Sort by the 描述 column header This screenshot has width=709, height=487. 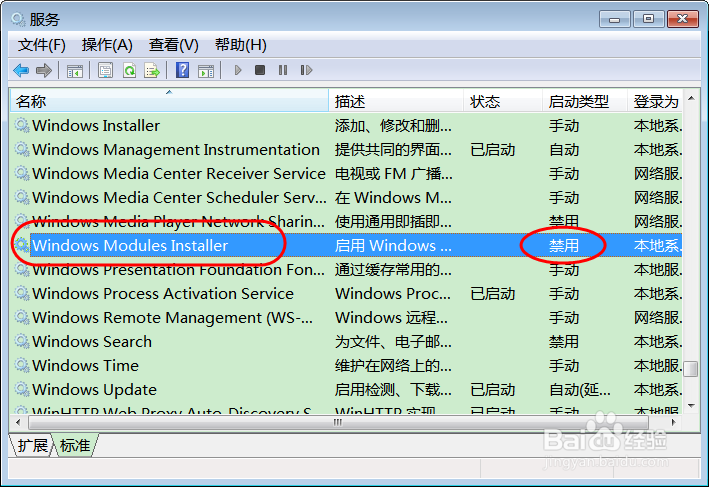click(x=396, y=101)
